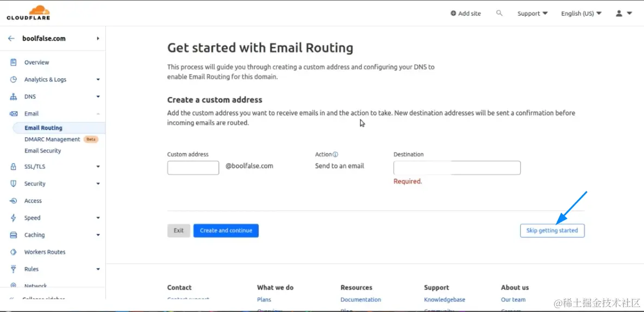Expand the Caching section chevron
644x312 pixels.
click(x=98, y=235)
